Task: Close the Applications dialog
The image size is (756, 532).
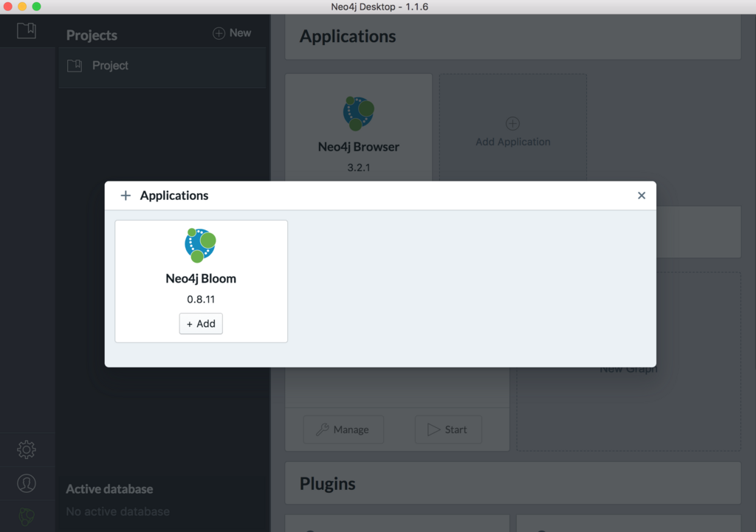Action: coord(642,195)
